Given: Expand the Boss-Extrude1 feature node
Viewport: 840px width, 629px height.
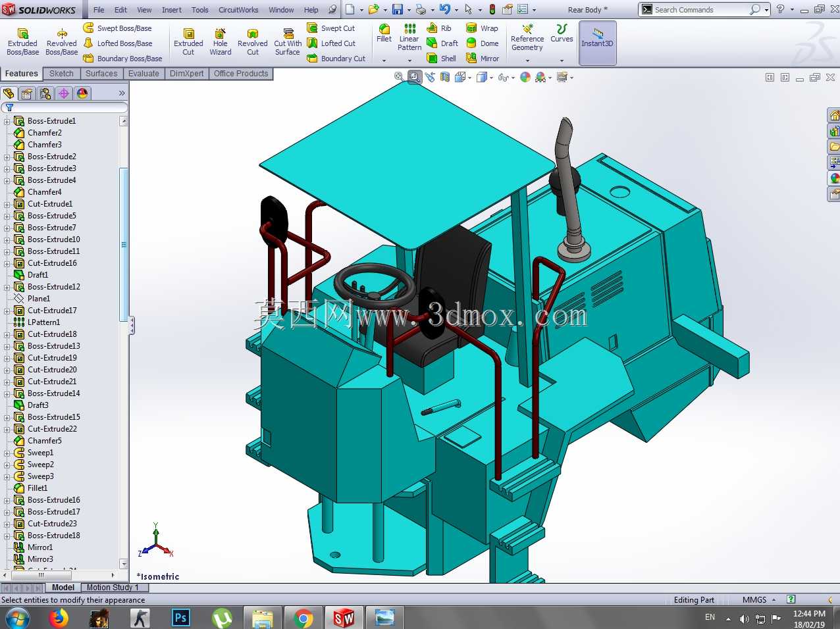Looking at the screenshot, I should [x=7, y=121].
